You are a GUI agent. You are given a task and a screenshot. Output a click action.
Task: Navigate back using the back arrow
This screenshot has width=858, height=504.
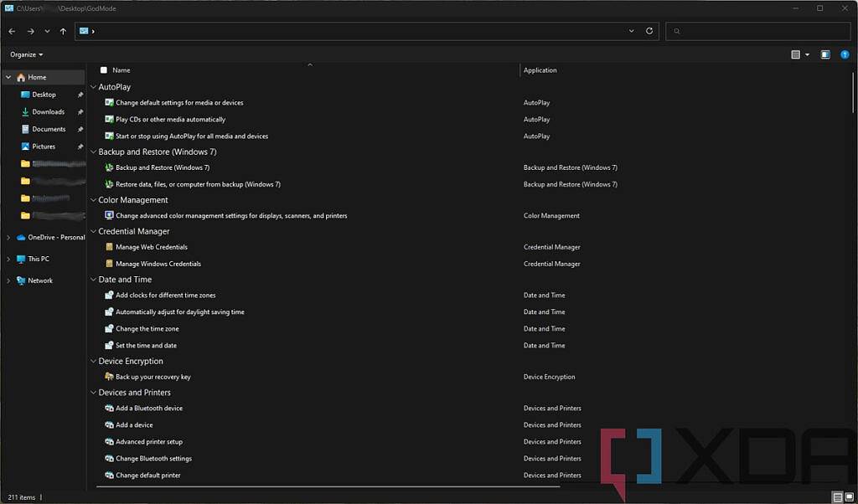pos(11,31)
